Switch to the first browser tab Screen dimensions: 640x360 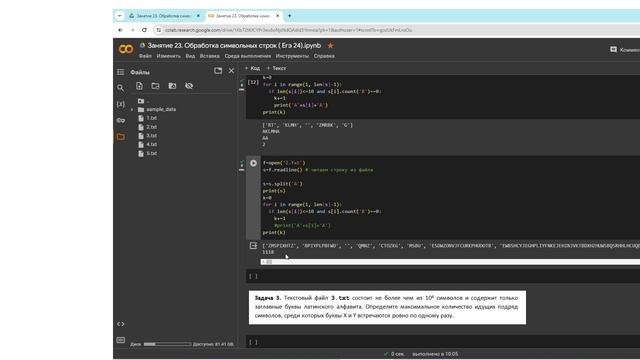click(x=163, y=16)
